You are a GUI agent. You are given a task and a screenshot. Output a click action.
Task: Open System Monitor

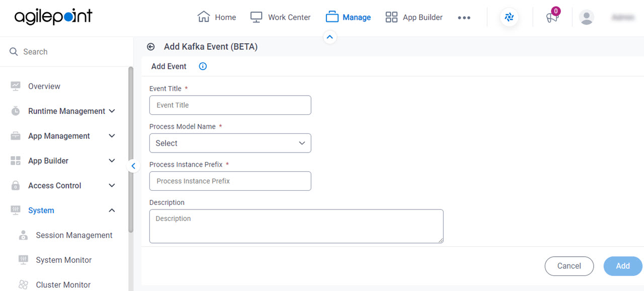(64, 260)
